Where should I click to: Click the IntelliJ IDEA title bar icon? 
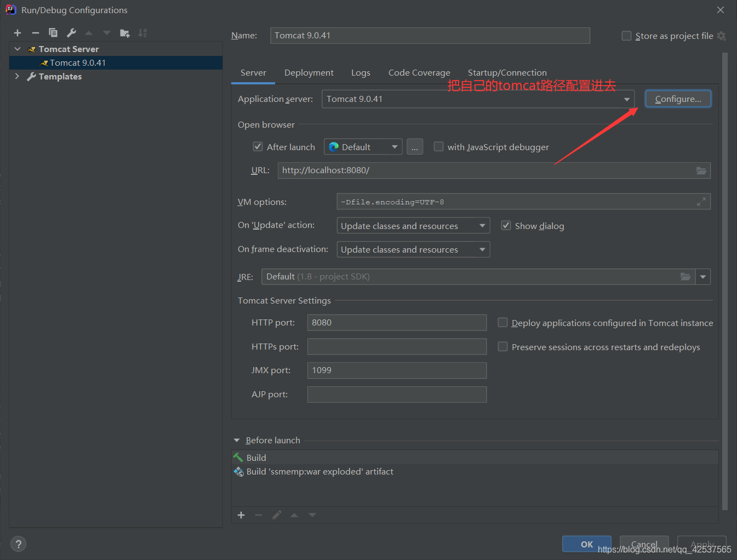[10, 10]
